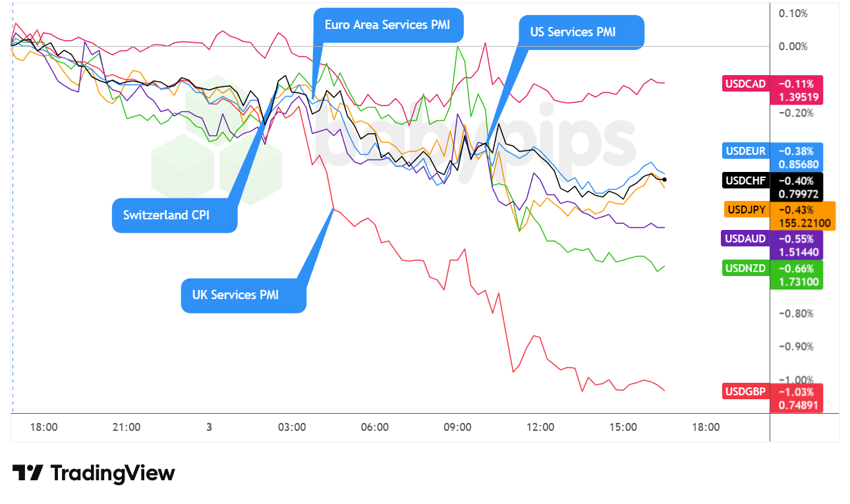Click the USDGBP symbol label
This screenshot has height=504, width=850.
[745, 391]
